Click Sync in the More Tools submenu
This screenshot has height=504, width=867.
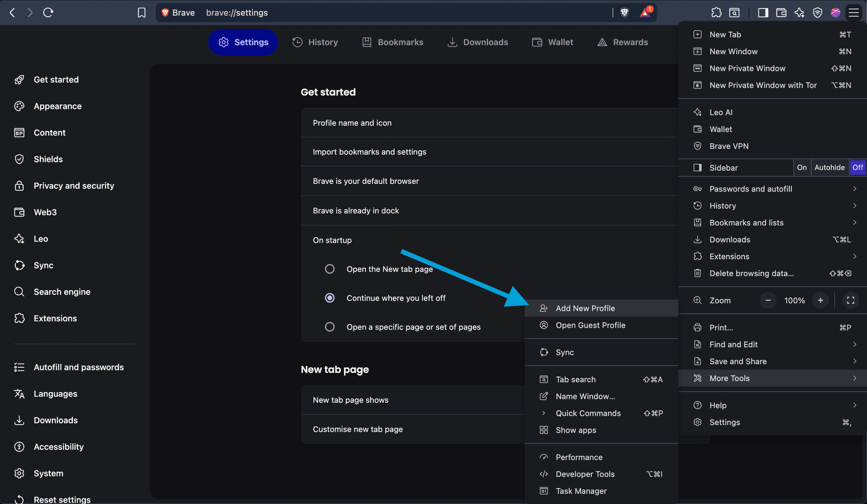pyautogui.click(x=601, y=352)
